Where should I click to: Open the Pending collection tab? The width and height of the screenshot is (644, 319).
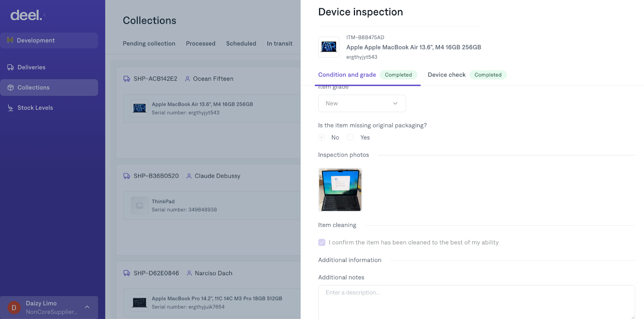pos(149,43)
